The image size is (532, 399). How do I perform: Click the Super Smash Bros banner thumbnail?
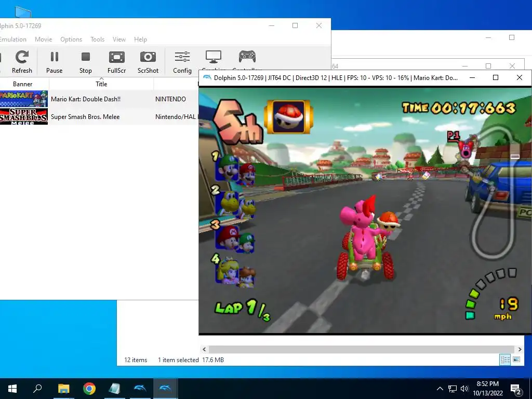click(24, 116)
